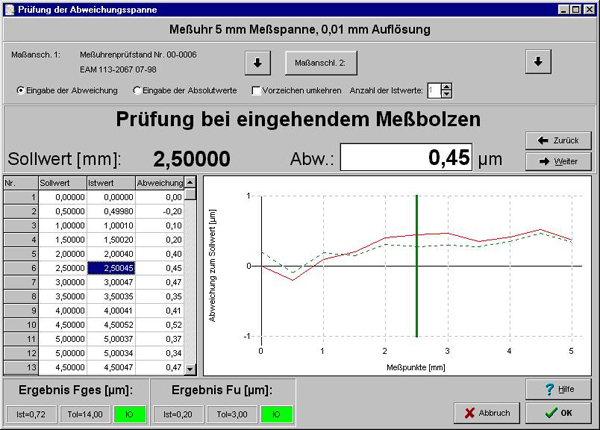Confirm with the green checkmark OK button
The width and height of the screenshot is (600, 430).
tap(558, 413)
